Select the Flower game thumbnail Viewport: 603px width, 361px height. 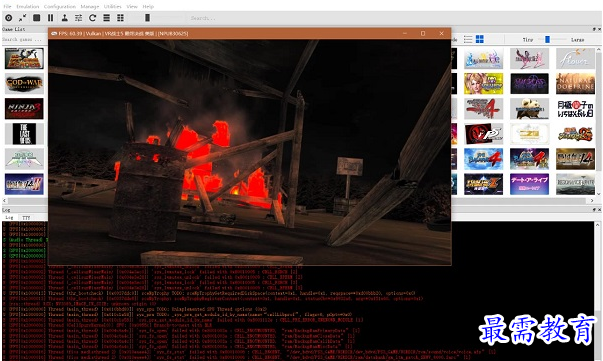point(575,58)
